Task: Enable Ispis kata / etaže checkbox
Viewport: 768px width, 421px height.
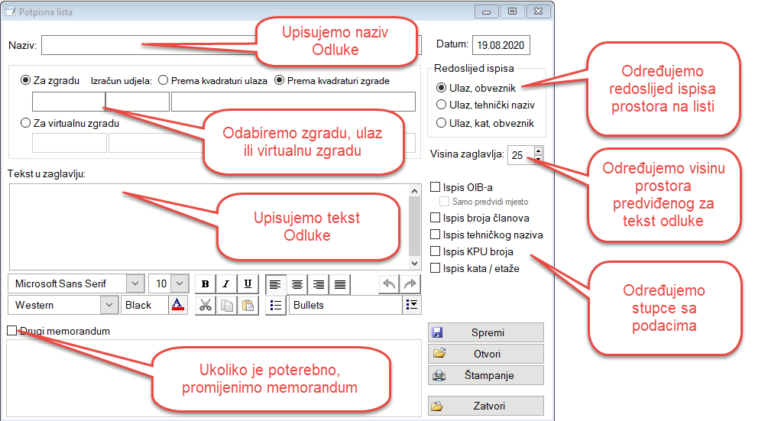Action: [x=435, y=268]
